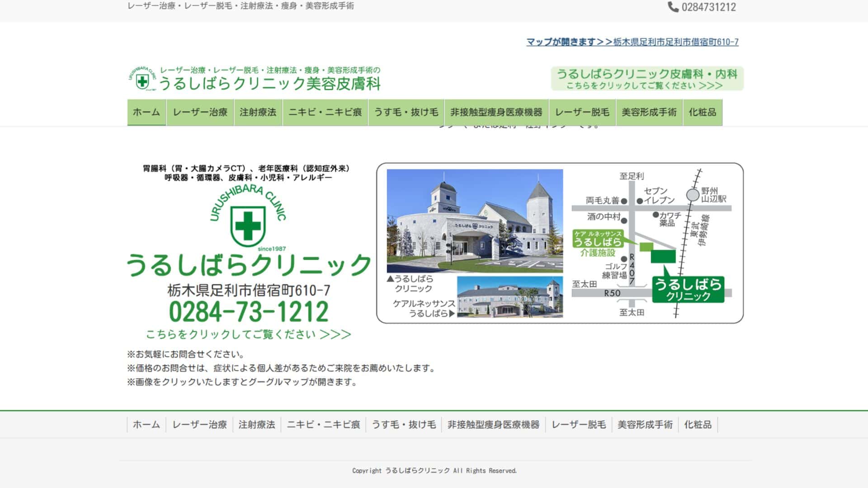Screen dimensions: 868x488
Task: Click the こちらをクリックしてご覧ください arrows link
Action: tap(249, 335)
